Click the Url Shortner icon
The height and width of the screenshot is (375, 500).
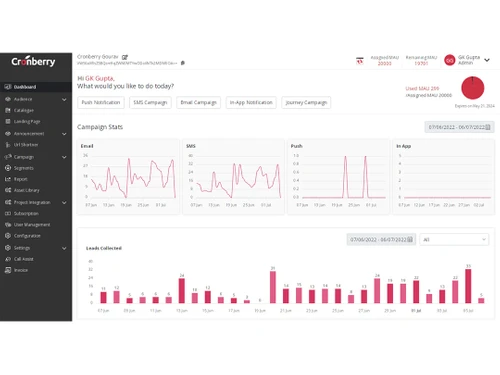click(8, 145)
